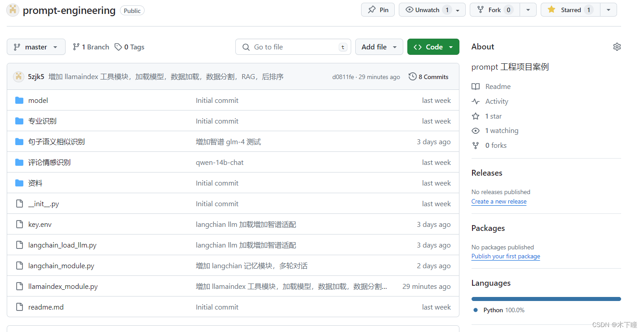Viewport: 644px width, 332px height.
Task: Click the __init__.py file icon
Action: click(x=19, y=204)
